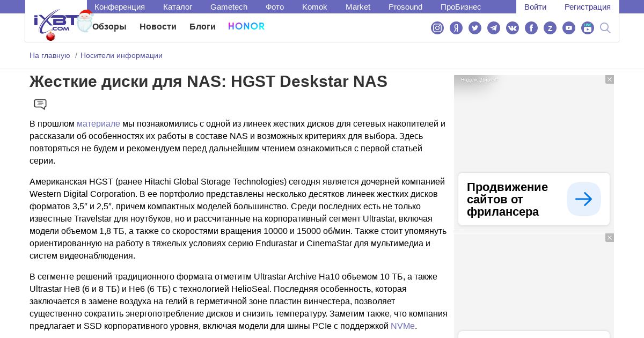Follow the NVMe link in article
Image resolution: width=644 pixels, height=338 pixels.
pyautogui.click(x=402, y=326)
